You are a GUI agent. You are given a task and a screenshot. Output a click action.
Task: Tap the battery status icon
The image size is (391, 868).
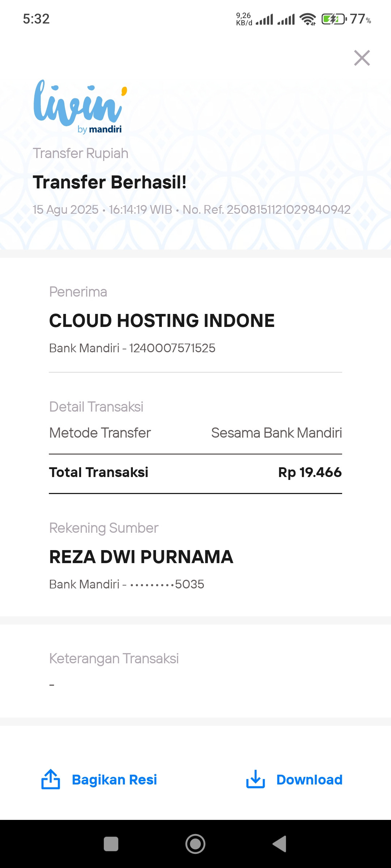pyautogui.click(x=334, y=19)
